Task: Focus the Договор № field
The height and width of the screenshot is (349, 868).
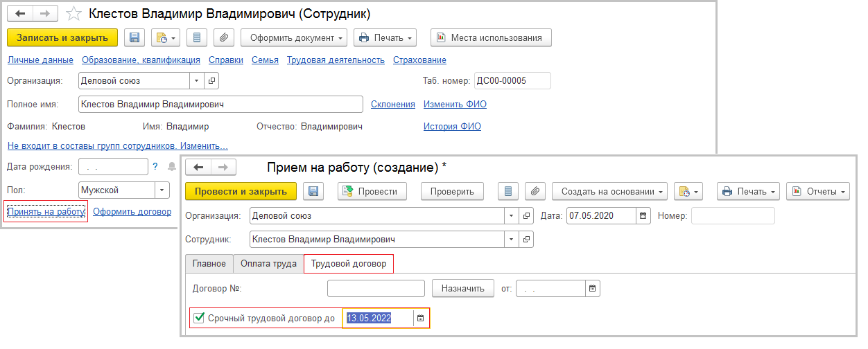Action: click(376, 288)
